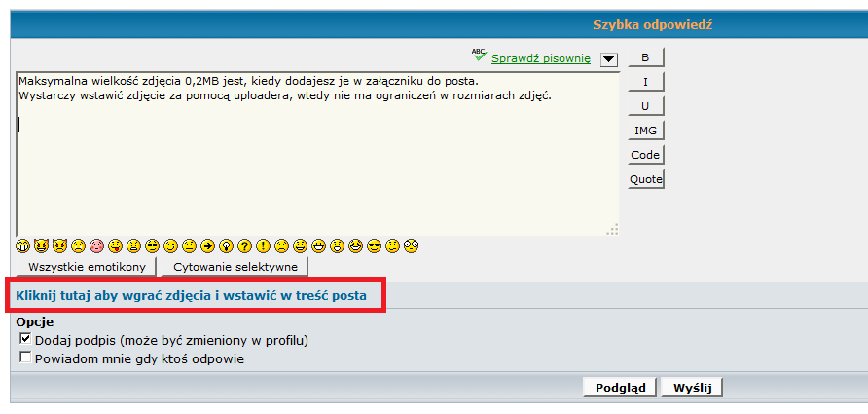Insert the tongue-out emoticon
The width and height of the screenshot is (868, 414).
[x=115, y=245]
